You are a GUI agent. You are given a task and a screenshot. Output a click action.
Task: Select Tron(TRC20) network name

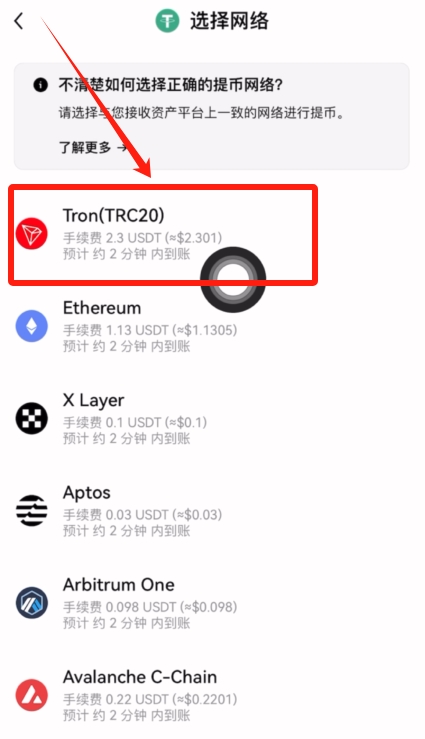pyautogui.click(x=114, y=215)
